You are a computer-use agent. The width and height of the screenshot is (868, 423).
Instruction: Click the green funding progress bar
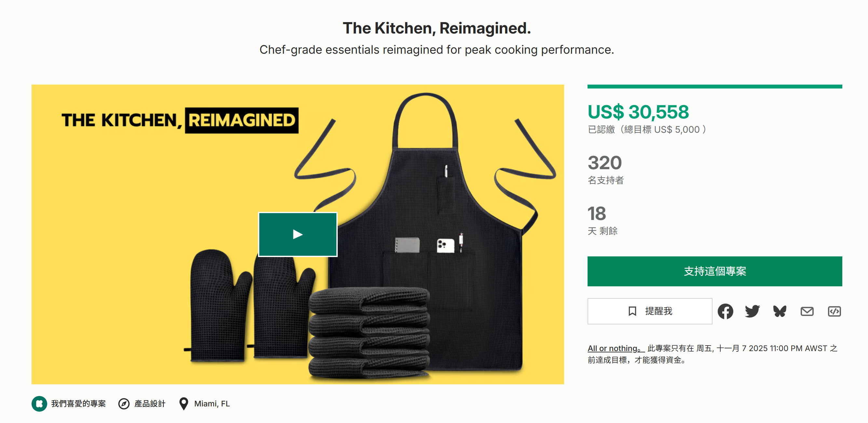[714, 87]
